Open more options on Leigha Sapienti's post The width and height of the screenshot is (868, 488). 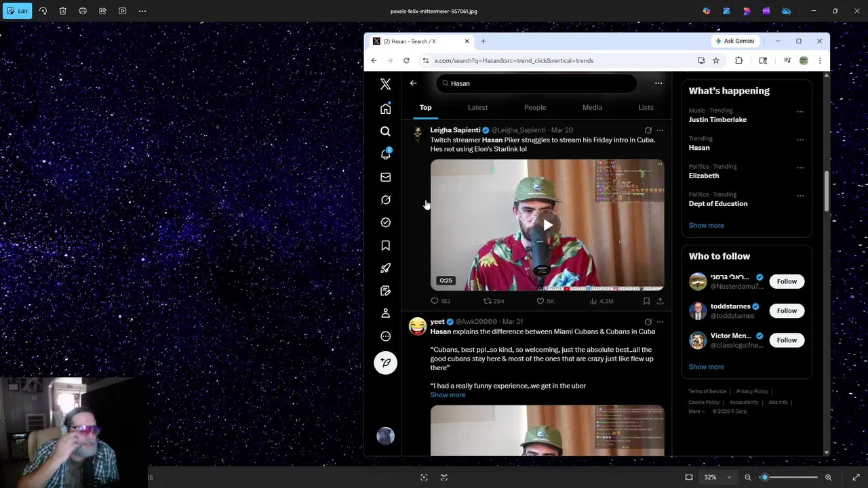click(660, 130)
